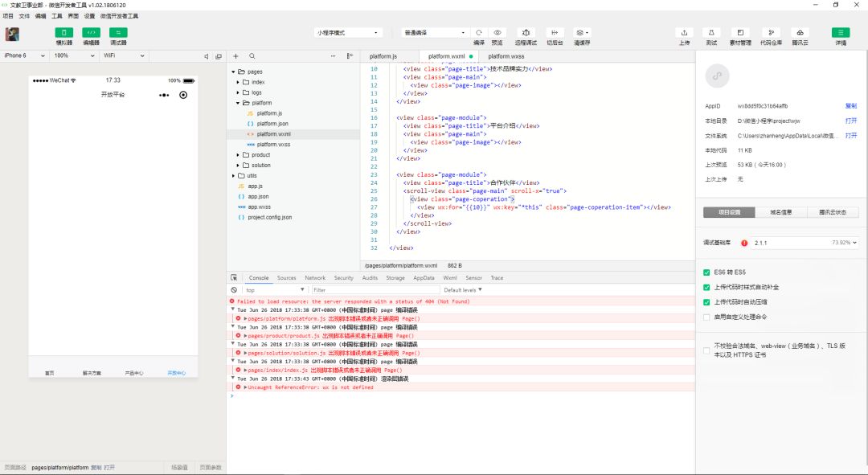The image size is (868, 475).
Task: Collapse the file tree panel icon
Action: pyautogui.click(x=350, y=56)
